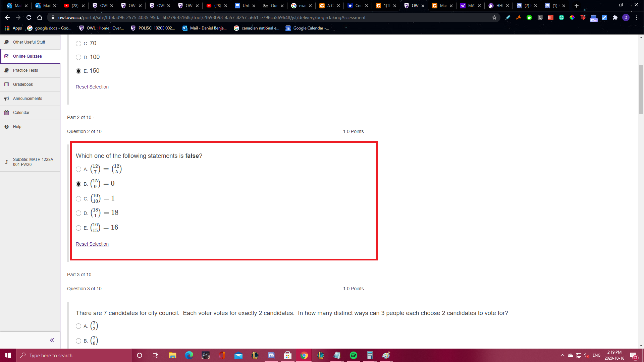This screenshot has height=362, width=644.
Task: Open the Grammarly browser extension
Action: (561, 17)
